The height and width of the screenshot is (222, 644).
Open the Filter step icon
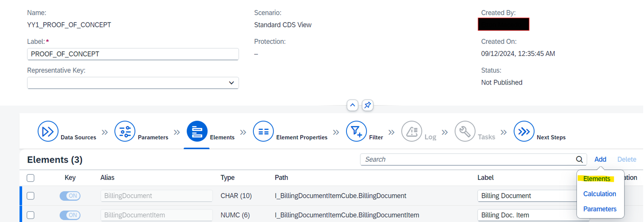tap(356, 131)
